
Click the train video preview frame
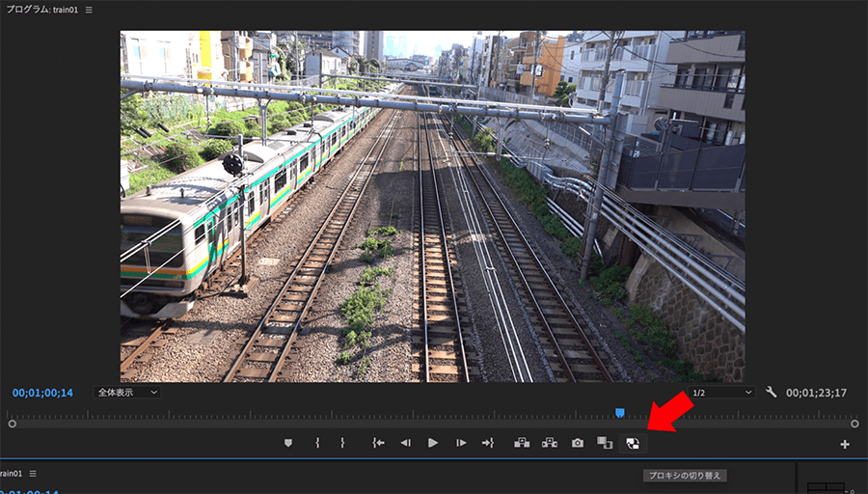pyautogui.click(x=432, y=206)
